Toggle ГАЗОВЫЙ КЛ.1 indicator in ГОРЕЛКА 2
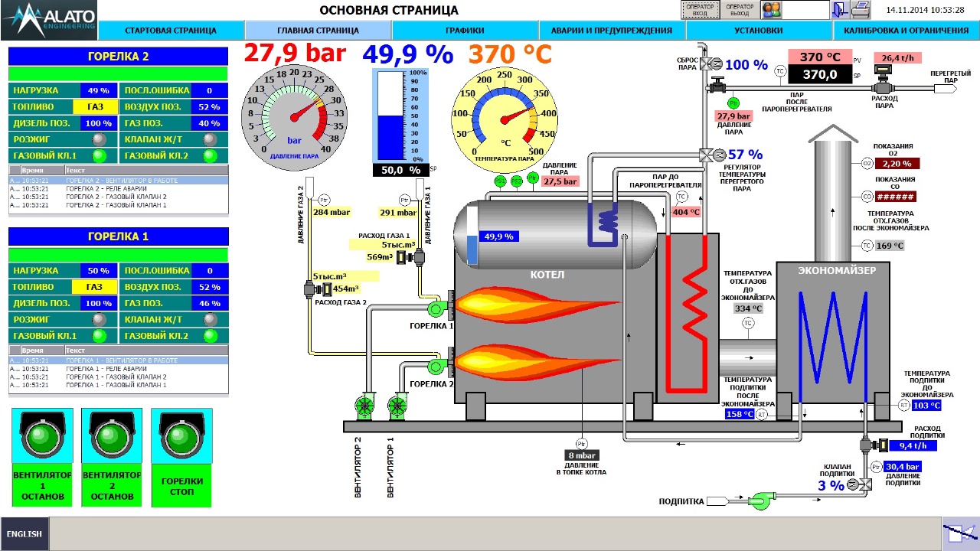980x551 pixels. tap(98, 156)
